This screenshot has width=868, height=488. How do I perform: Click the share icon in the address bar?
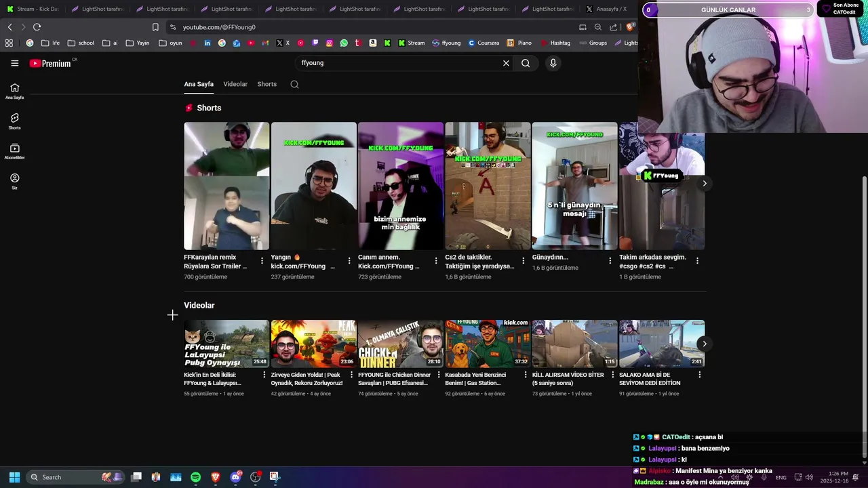tap(614, 27)
